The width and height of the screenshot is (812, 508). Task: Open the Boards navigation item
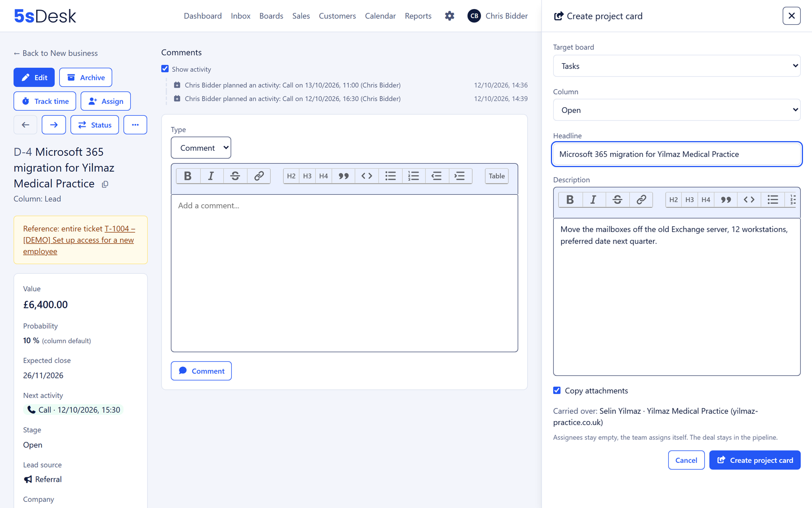[x=271, y=16]
